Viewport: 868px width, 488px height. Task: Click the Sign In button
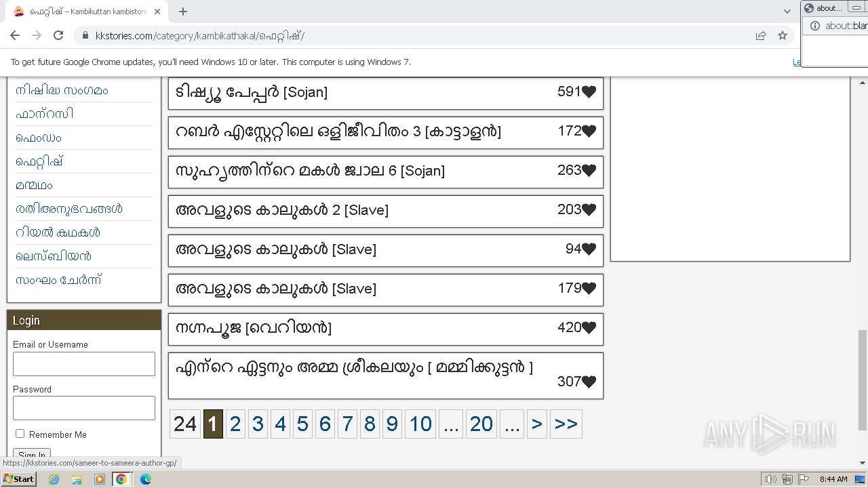click(32, 454)
